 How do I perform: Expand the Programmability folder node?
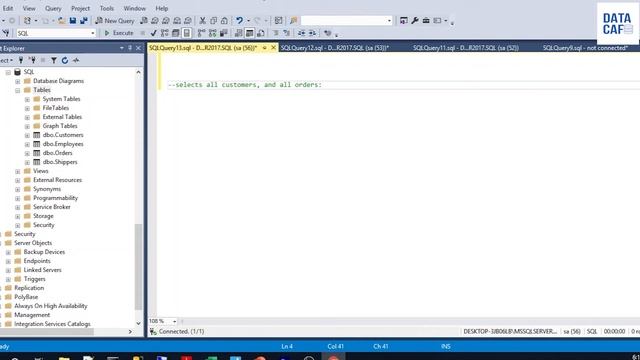pyautogui.click(x=18, y=198)
